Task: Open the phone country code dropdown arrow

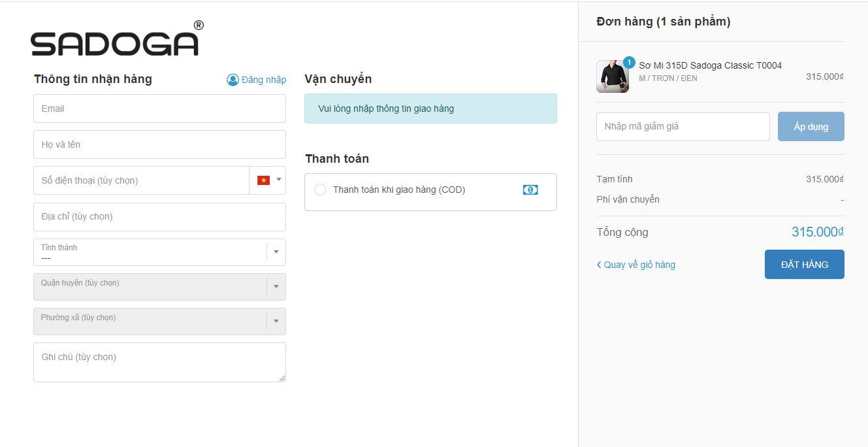Action: [279, 180]
